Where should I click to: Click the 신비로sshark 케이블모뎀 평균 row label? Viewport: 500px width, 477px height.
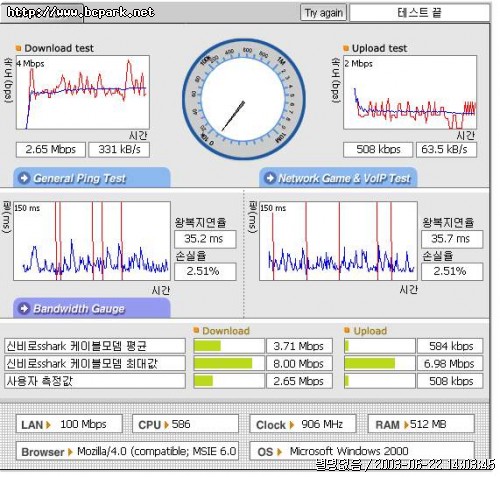95,346
